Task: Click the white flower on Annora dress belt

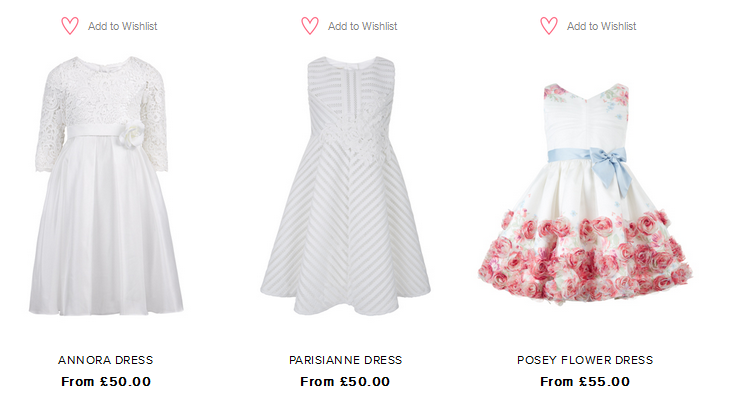Action: [x=130, y=136]
